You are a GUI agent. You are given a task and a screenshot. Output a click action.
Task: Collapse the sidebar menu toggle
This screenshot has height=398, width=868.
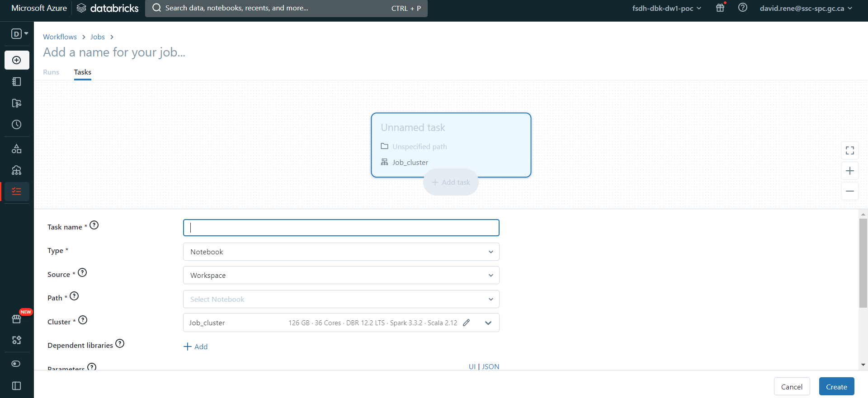click(17, 386)
